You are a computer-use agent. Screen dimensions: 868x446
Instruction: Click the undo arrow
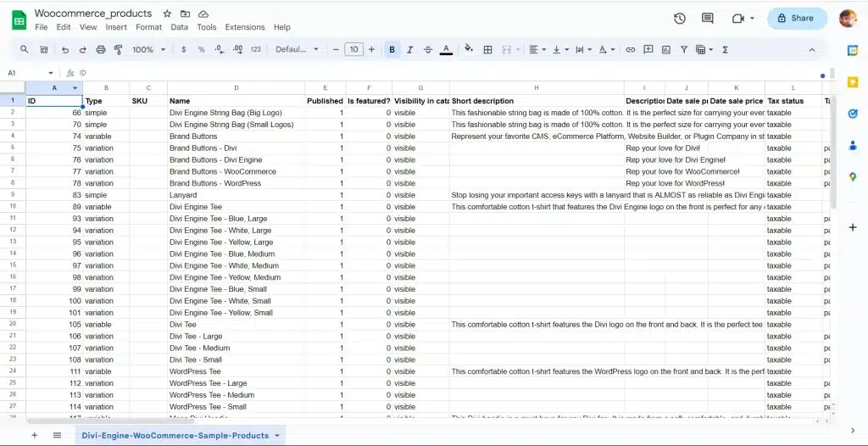(65, 50)
